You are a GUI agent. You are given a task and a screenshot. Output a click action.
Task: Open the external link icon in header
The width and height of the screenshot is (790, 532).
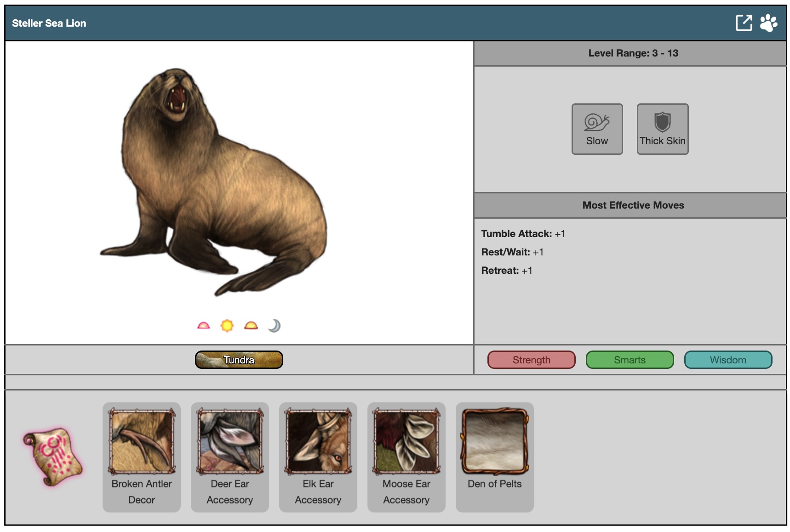tap(744, 23)
